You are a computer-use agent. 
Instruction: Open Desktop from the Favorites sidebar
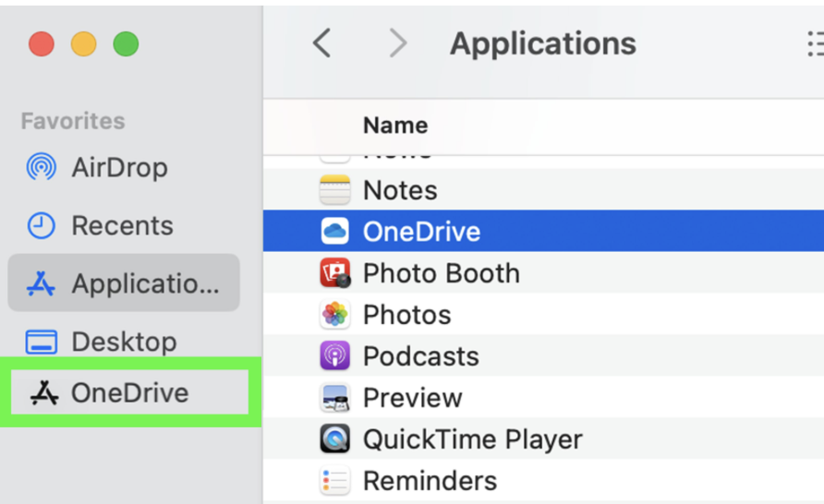(x=124, y=342)
